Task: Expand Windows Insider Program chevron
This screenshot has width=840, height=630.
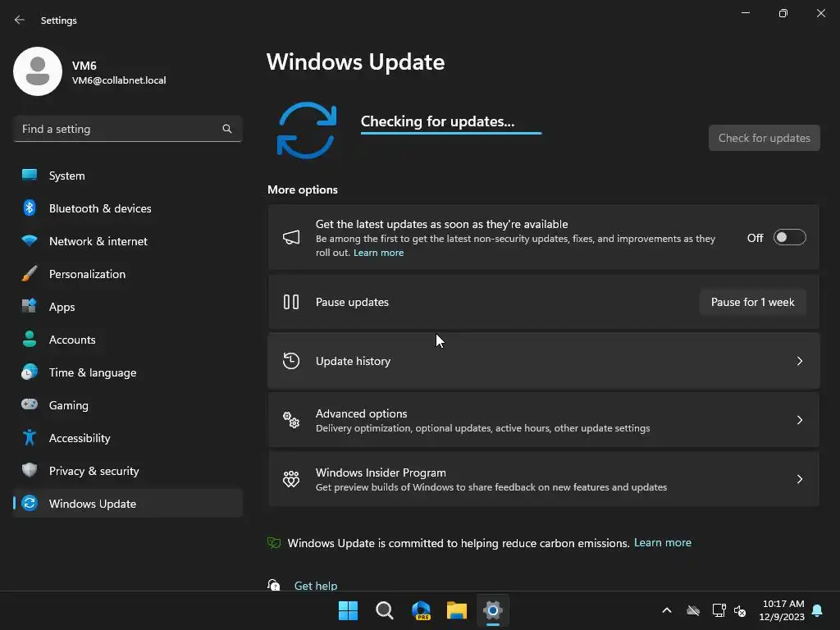Action: coord(800,479)
